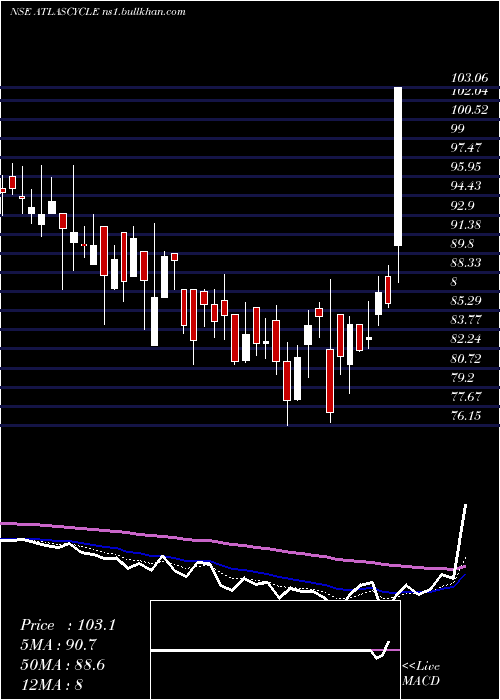
Task: Click the Price : 103.1 readout
Action: point(68,625)
